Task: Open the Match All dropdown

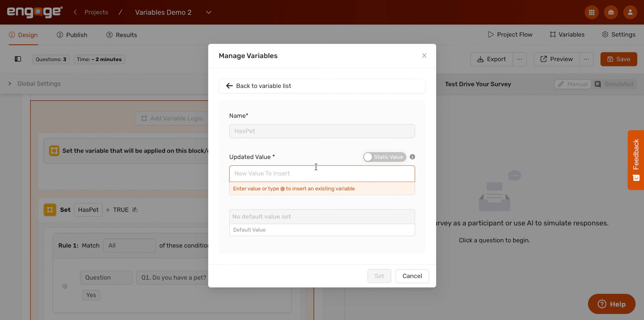Action: pos(130,245)
